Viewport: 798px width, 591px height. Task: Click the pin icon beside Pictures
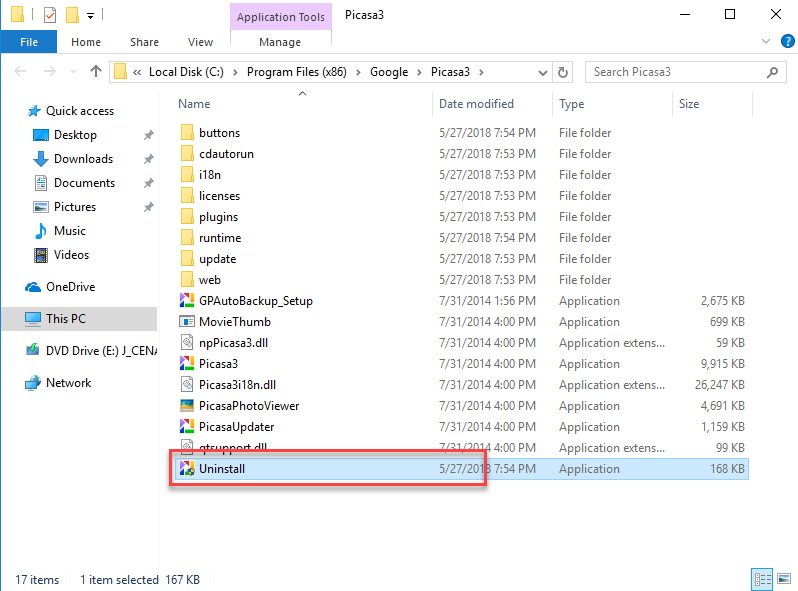(148, 207)
